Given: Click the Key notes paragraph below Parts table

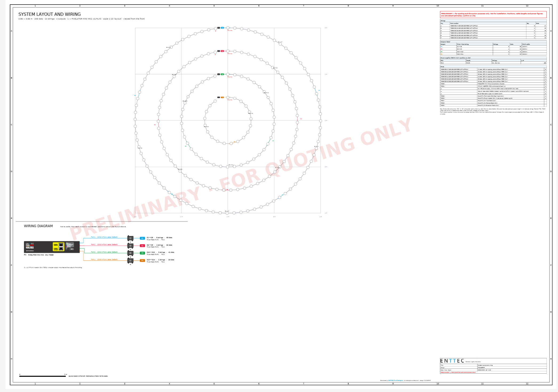Looking at the screenshot, I should tap(493, 111).
